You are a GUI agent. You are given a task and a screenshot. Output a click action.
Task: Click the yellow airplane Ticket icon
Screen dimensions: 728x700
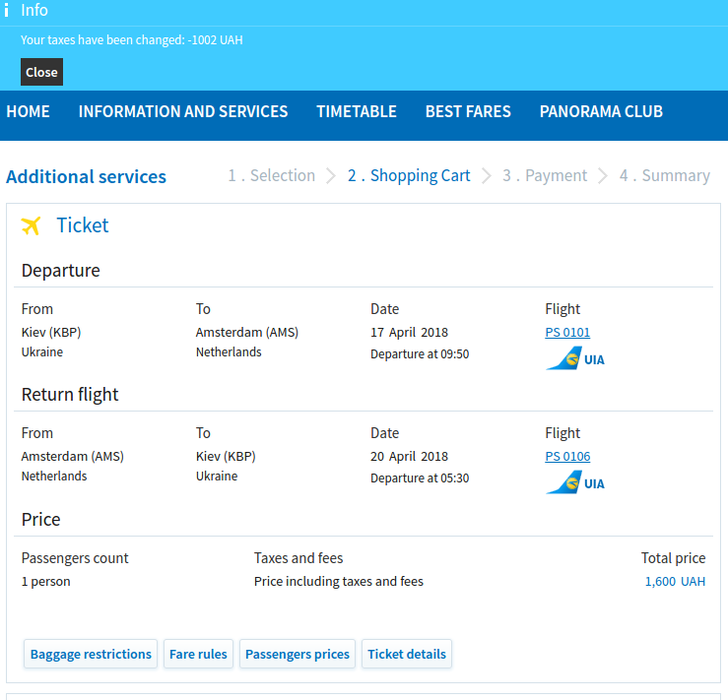click(x=32, y=225)
